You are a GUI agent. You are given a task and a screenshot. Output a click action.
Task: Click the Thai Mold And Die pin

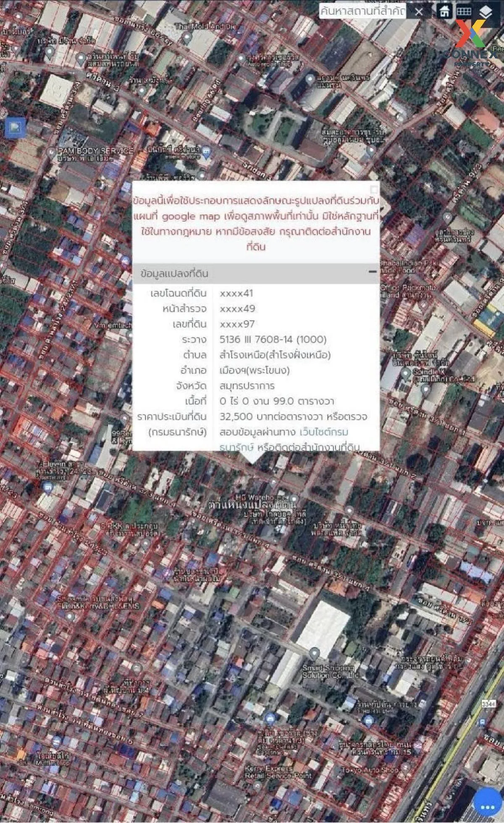187,39
